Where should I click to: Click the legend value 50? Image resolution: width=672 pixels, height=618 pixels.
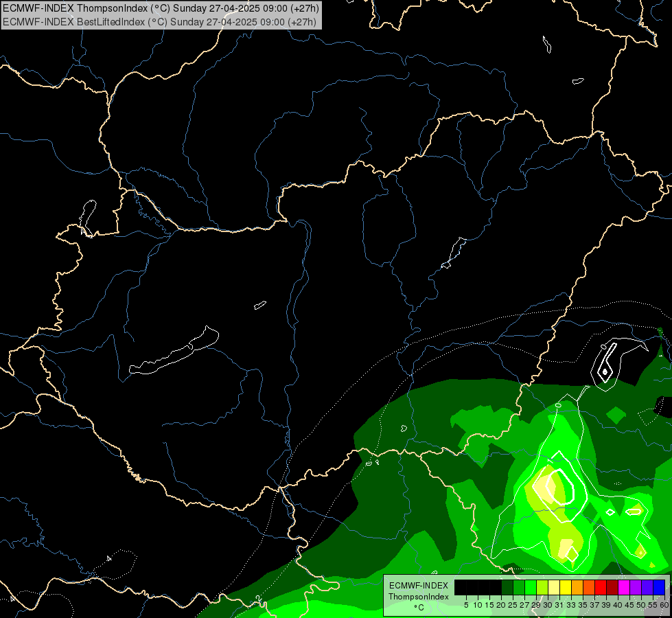coord(641,605)
